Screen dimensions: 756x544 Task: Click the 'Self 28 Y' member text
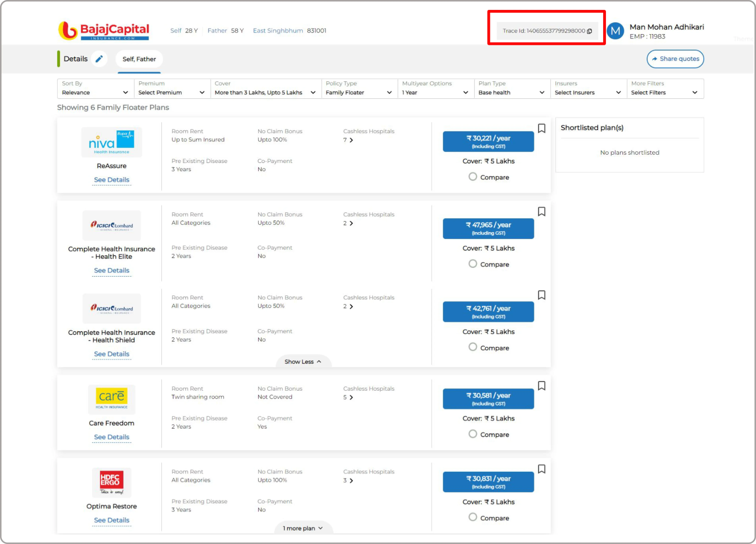coord(184,31)
